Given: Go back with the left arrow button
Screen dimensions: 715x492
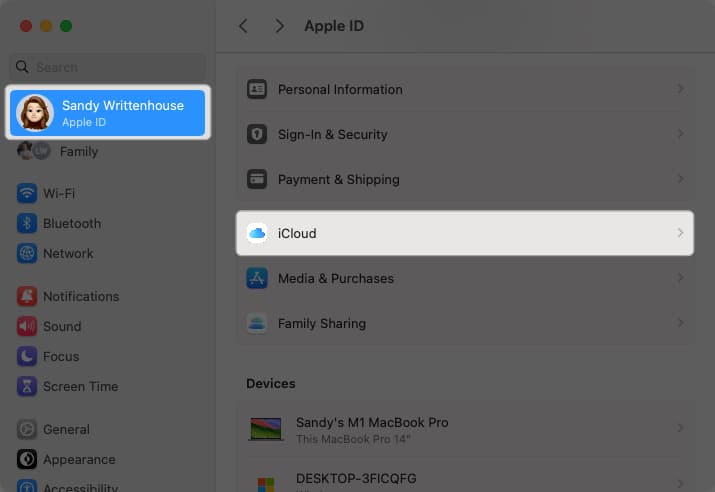Looking at the screenshot, I should pos(243,26).
